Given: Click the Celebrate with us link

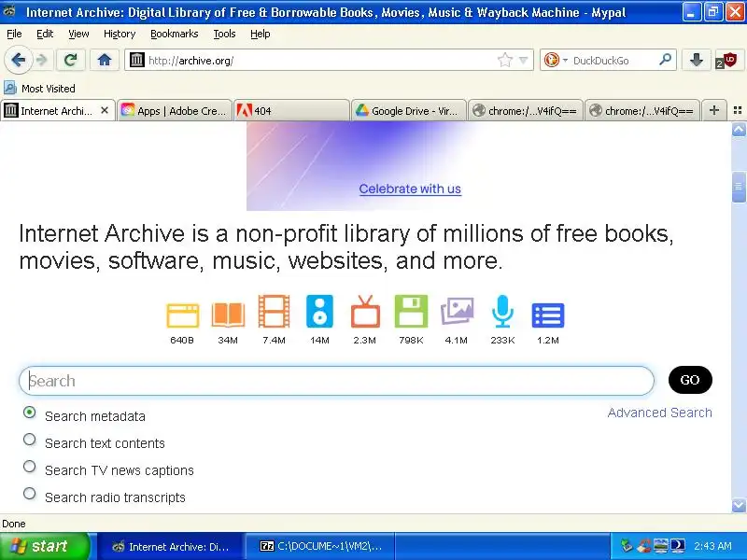Looking at the screenshot, I should pyautogui.click(x=410, y=189).
